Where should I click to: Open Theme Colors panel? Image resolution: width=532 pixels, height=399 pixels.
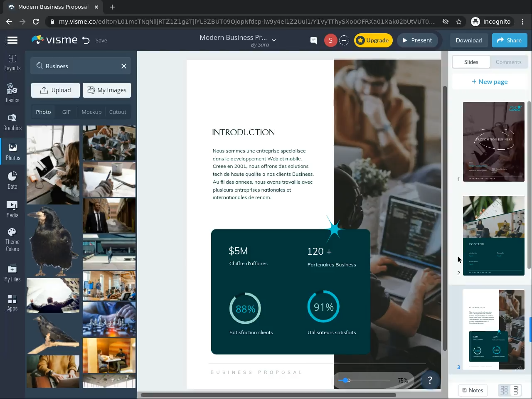click(12, 240)
